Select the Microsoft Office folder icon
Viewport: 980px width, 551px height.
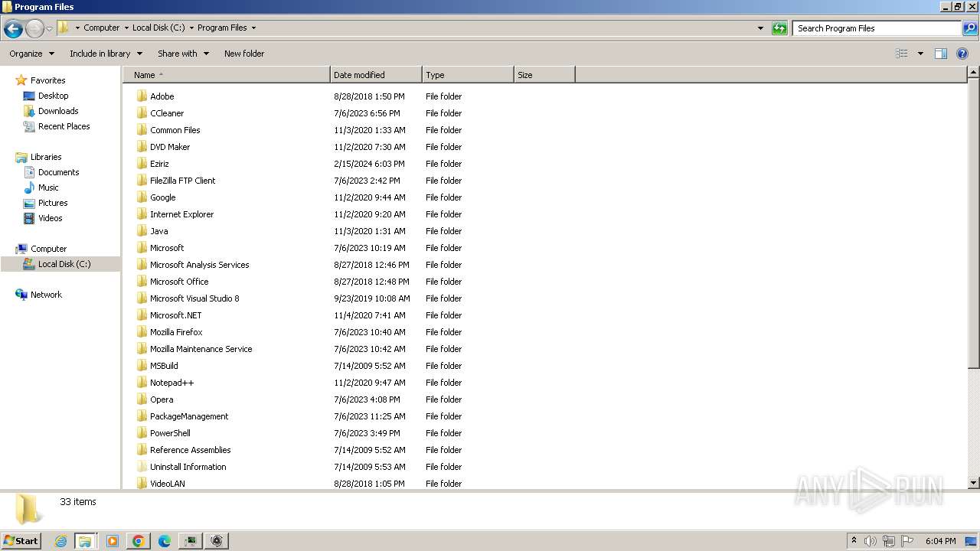click(142, 282)
